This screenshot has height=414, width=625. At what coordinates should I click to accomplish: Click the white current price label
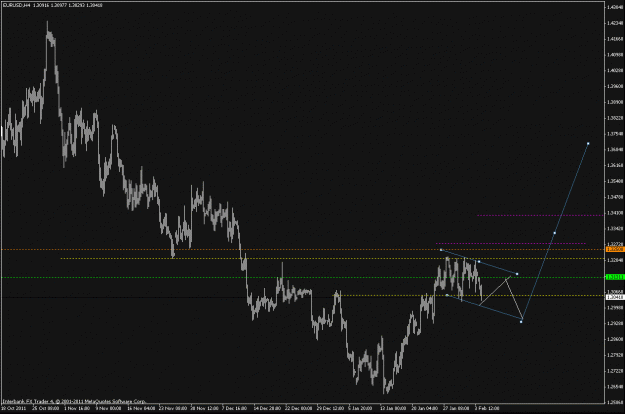point(615,297)
